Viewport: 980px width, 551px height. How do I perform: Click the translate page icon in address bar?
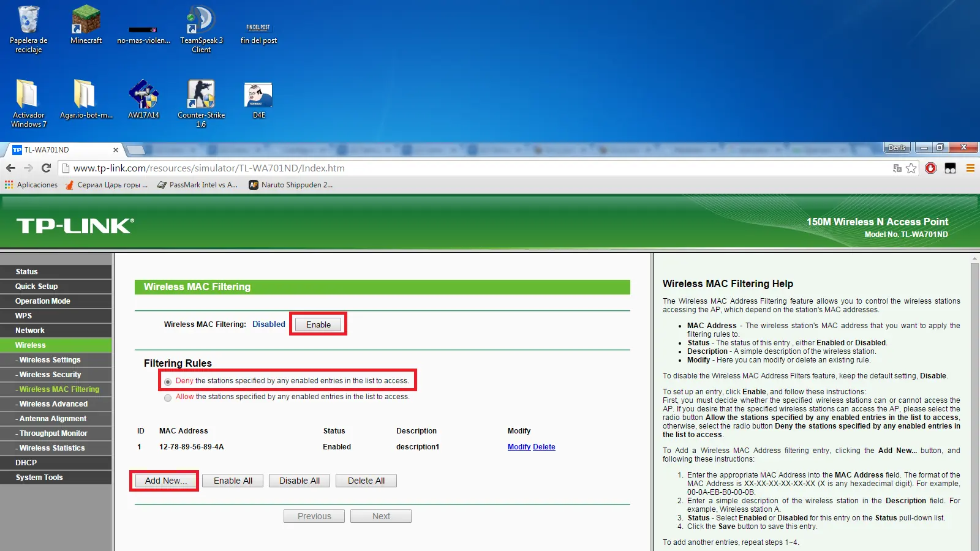897,168
